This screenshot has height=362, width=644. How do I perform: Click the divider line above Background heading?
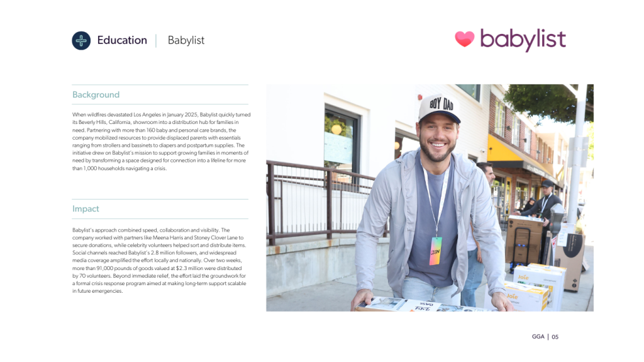160,85
